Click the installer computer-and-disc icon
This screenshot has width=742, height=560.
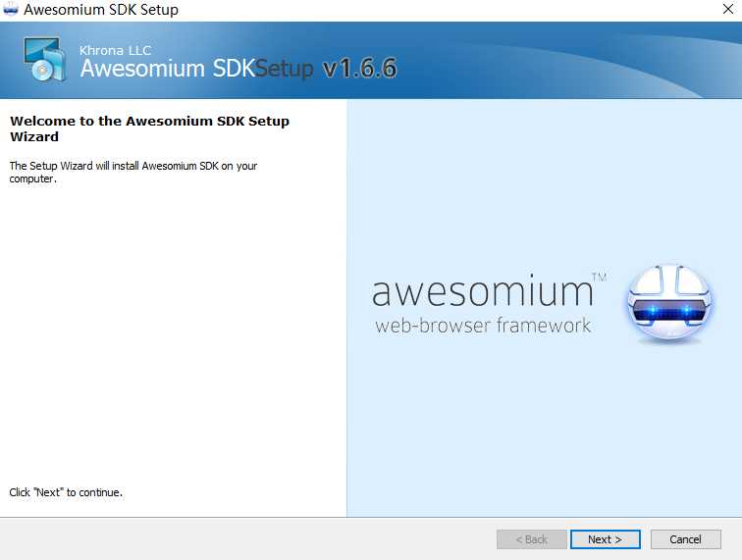pos(45,59)
